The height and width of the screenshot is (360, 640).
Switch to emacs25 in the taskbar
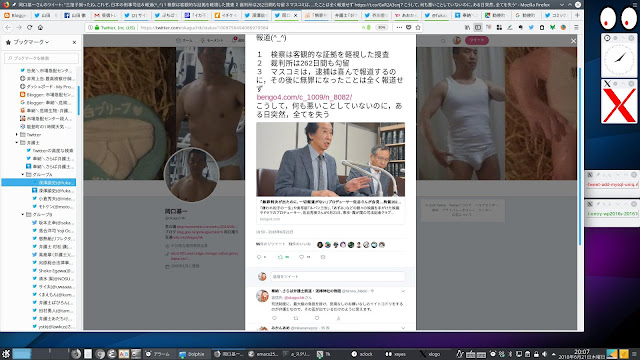coord(264,354)
